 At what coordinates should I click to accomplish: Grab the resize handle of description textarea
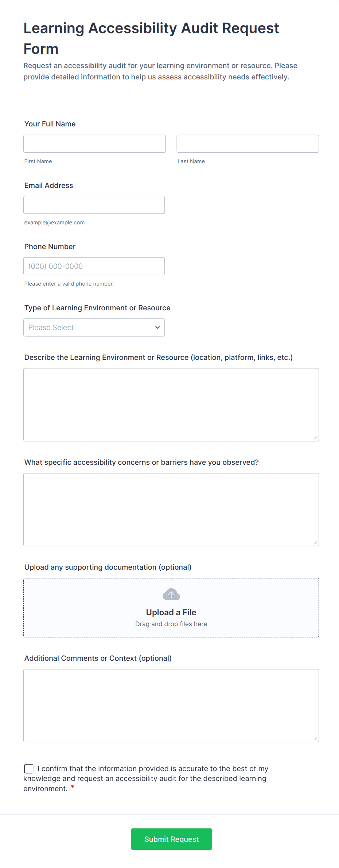pos(315,437)
